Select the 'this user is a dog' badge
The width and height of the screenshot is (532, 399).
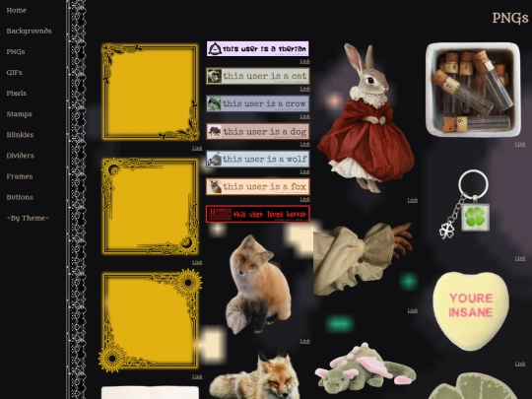coord(258,131)
